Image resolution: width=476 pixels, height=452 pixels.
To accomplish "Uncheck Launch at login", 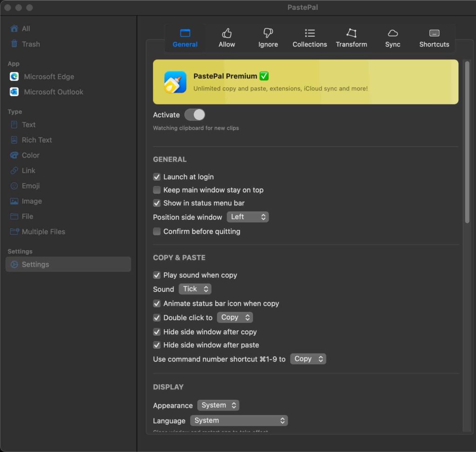I will coord(157,177).
